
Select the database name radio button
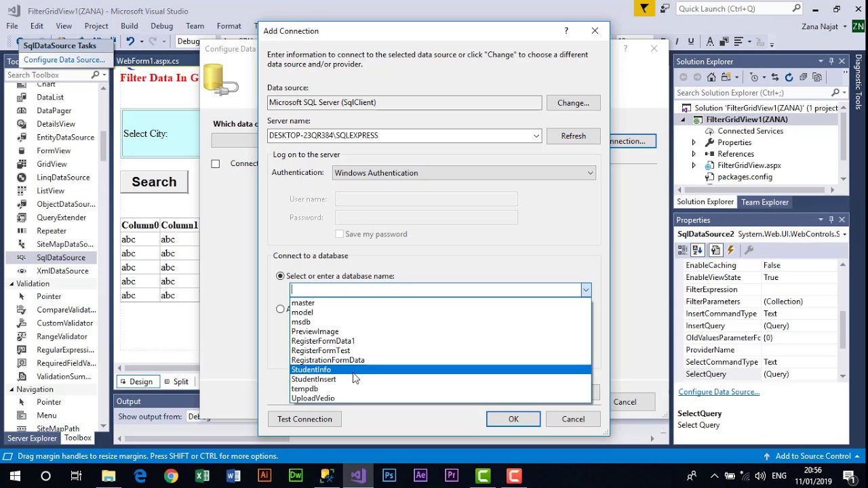pos(280,276)
